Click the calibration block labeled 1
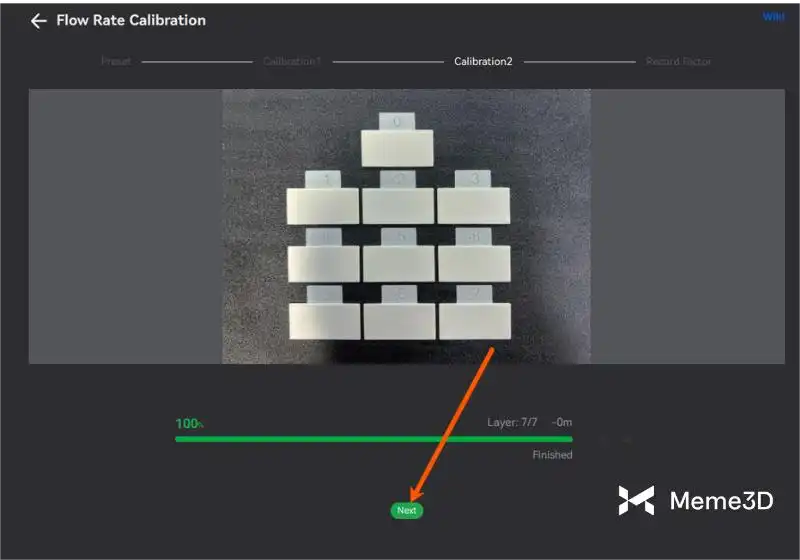Screen dimensions: 800x560 tap(322, 204)
